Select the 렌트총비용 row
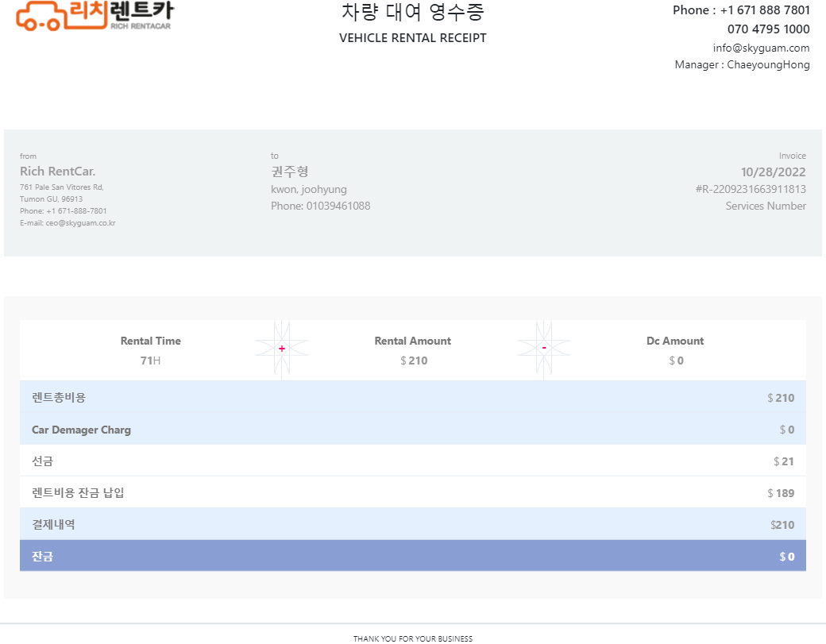The width and height of the screenshot is (826, 644). [412, 398]
